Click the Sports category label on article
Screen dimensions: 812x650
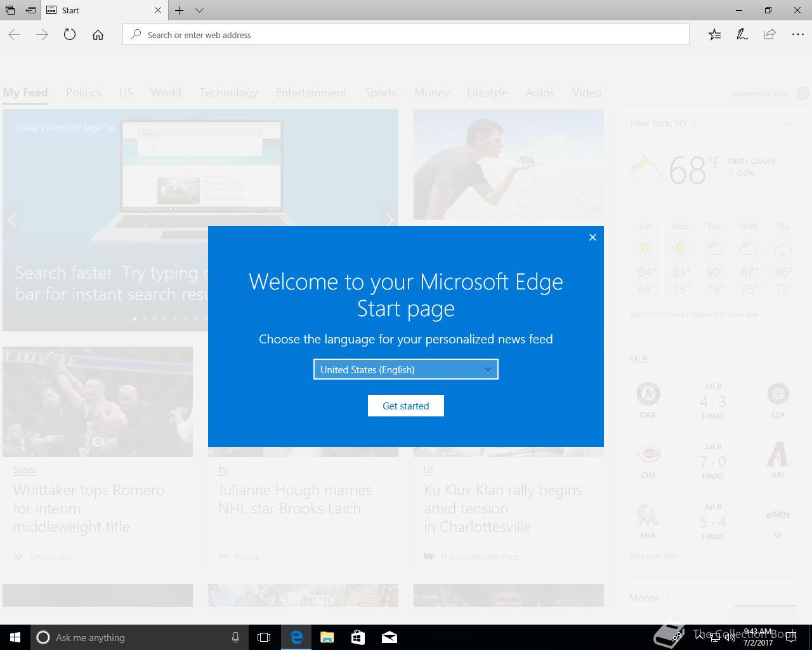(x=24, y=470)
